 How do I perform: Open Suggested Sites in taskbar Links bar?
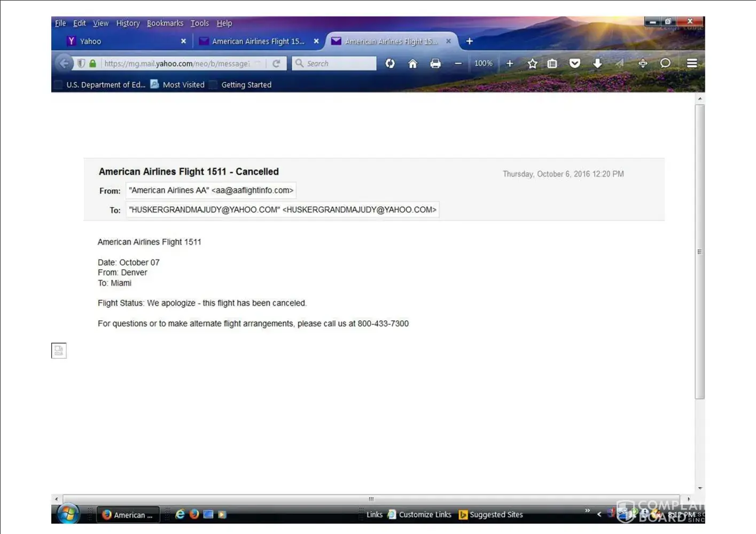491,515
